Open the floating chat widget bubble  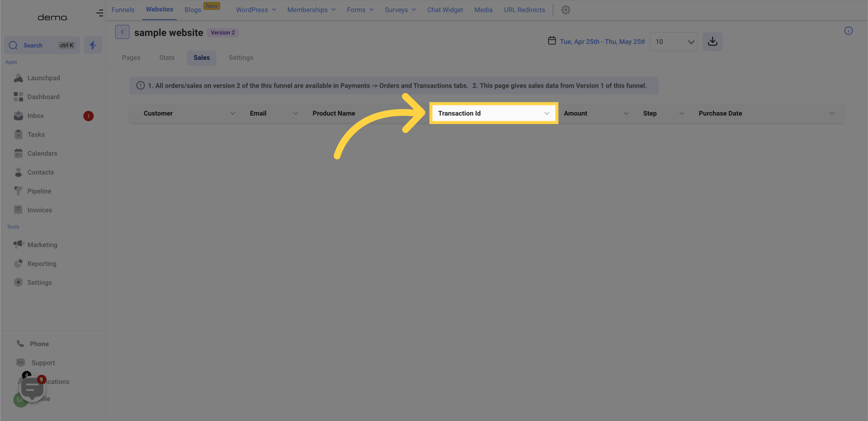(x=32, y=389)
